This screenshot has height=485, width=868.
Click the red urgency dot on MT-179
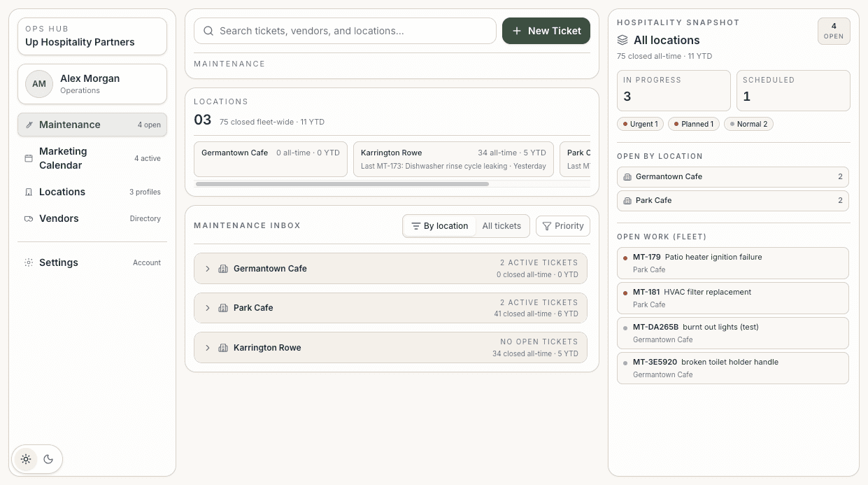tap(625, 258)
